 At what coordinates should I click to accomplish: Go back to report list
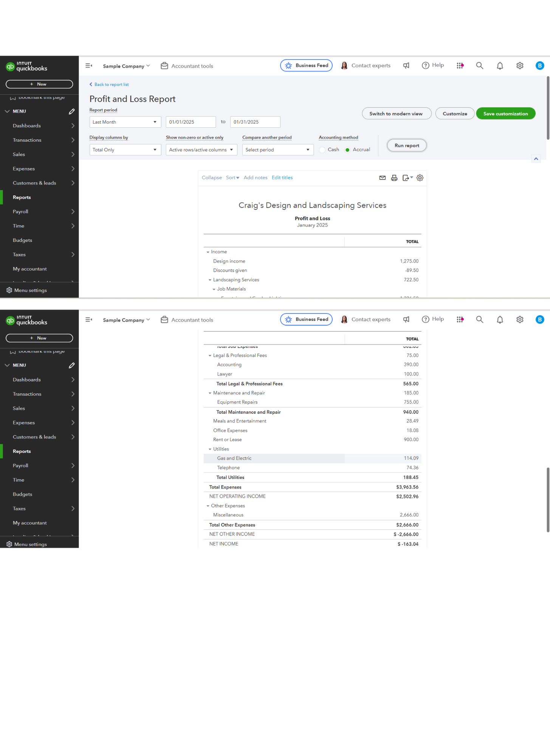click(109, 85)
